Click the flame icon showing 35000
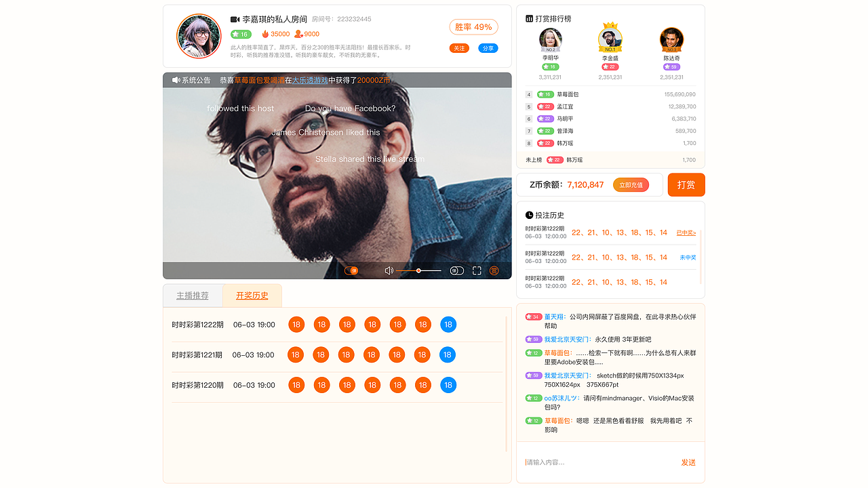This screenshot has width=868, height=488. pyautogui.click(x=264, y=34)
